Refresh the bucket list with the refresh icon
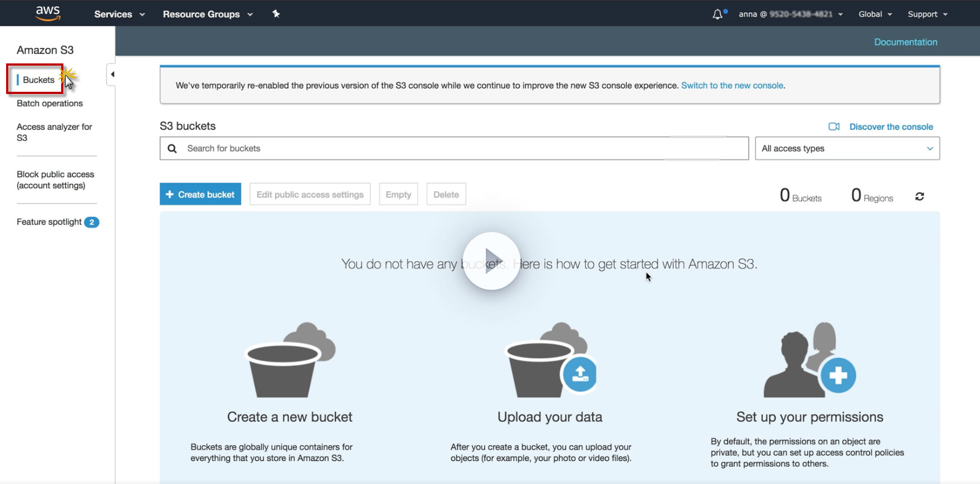The height and width of the screenshot is (484, 980). [x=919, y=196]
